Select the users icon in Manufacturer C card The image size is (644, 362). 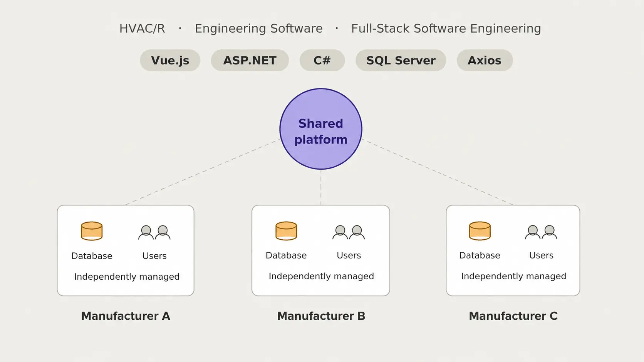[541, 232]
